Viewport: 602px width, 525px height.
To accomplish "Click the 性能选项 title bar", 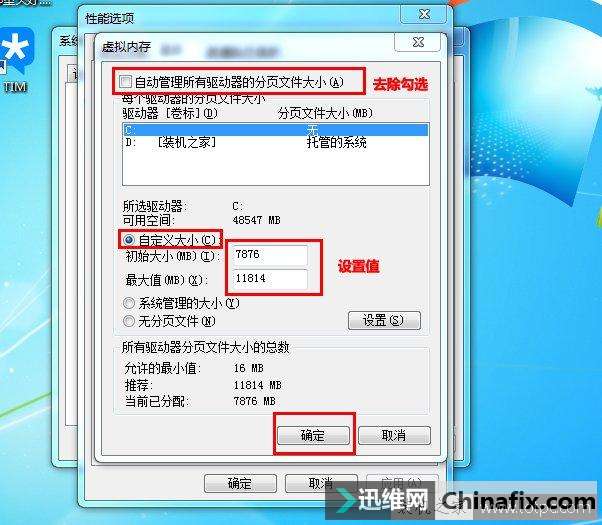I will point(240,18).
